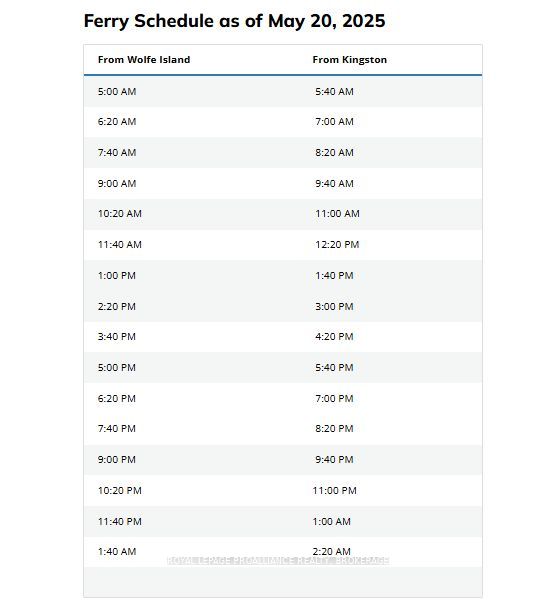Select the 11:40 PM Wolfe Island time
The width and height of the screenshot is (555, 615).
tap(120, 522)
